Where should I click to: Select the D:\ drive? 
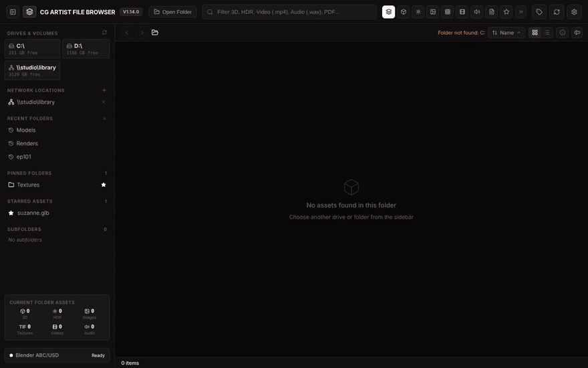pos(86,49)
